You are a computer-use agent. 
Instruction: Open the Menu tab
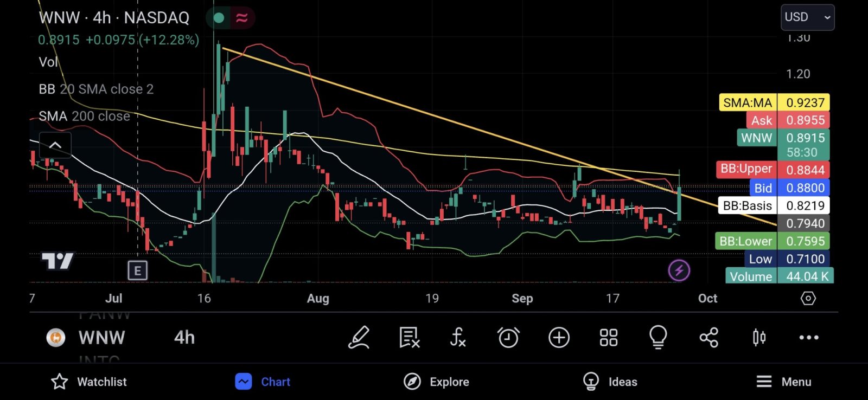coord(784,382)
